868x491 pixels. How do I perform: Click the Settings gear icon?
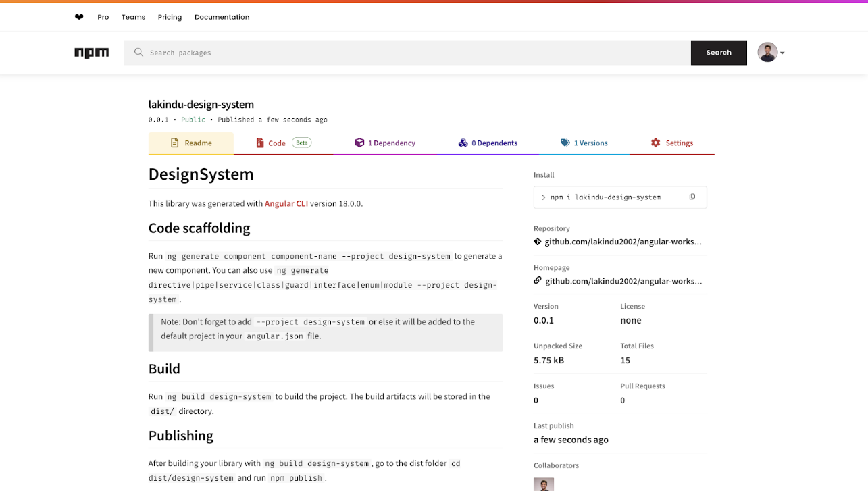pos(655,143)
